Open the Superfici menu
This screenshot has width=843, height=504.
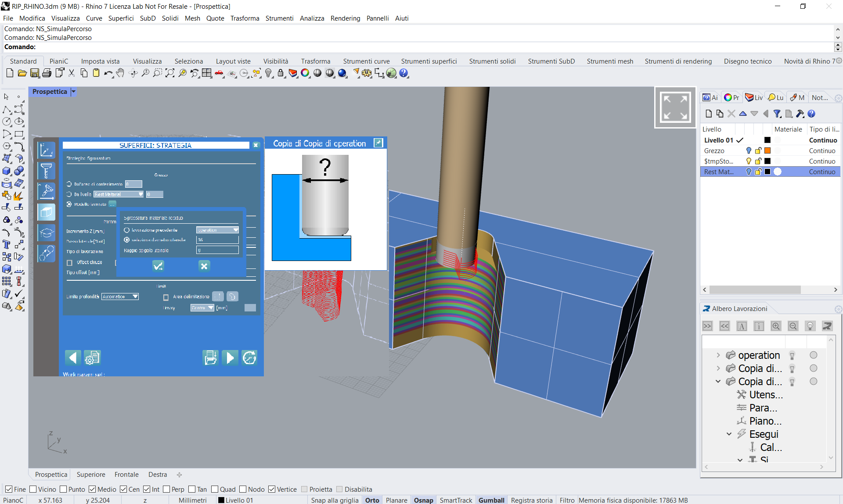tap(121, 18)
